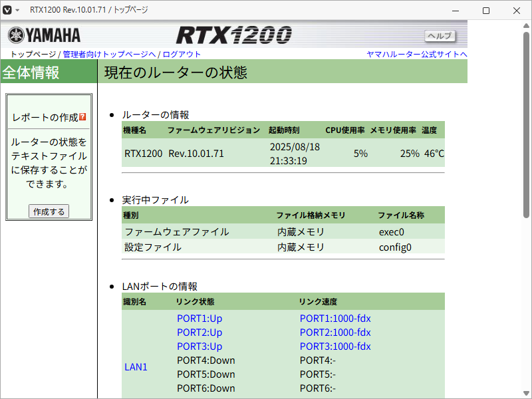Maximize the browser window
Image resolution: width=532 pixels, height=399 pixels.
coord(486,11)
